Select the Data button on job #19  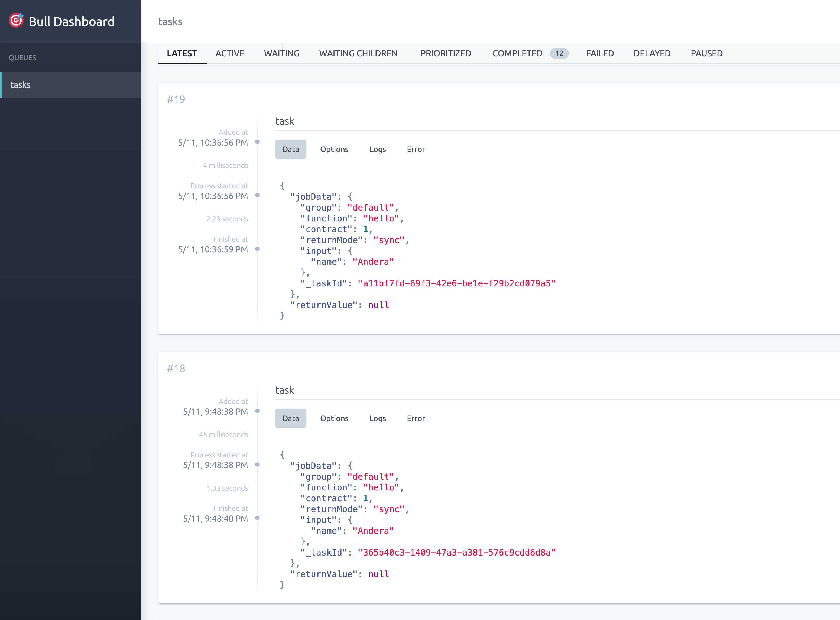(290, 149)
